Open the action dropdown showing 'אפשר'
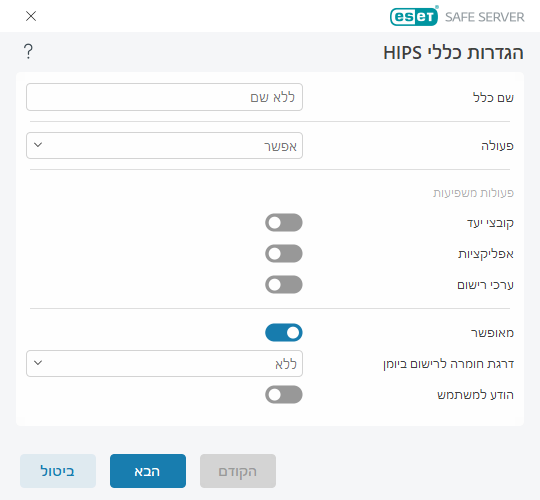The height and width of the screenshot is (500, 540). (164, 146)
